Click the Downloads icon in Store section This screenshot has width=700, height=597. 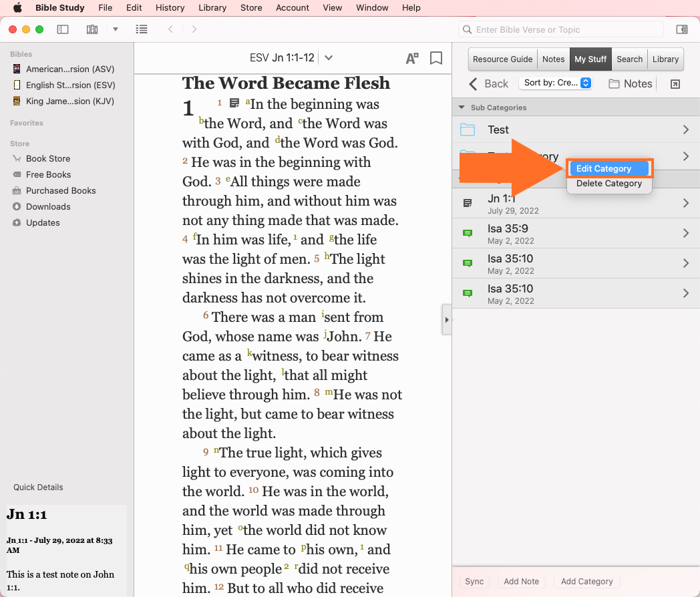[x=17, y=206]
